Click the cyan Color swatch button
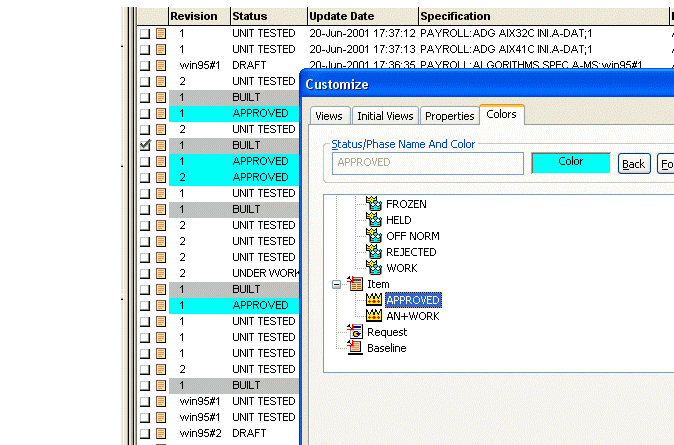The height and width of the screenshot is (445, 674). pos(570,162)
